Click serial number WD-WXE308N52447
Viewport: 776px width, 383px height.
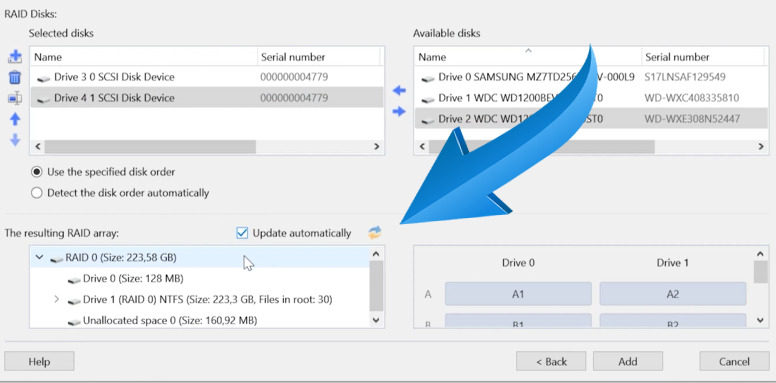tap(692, 119)
